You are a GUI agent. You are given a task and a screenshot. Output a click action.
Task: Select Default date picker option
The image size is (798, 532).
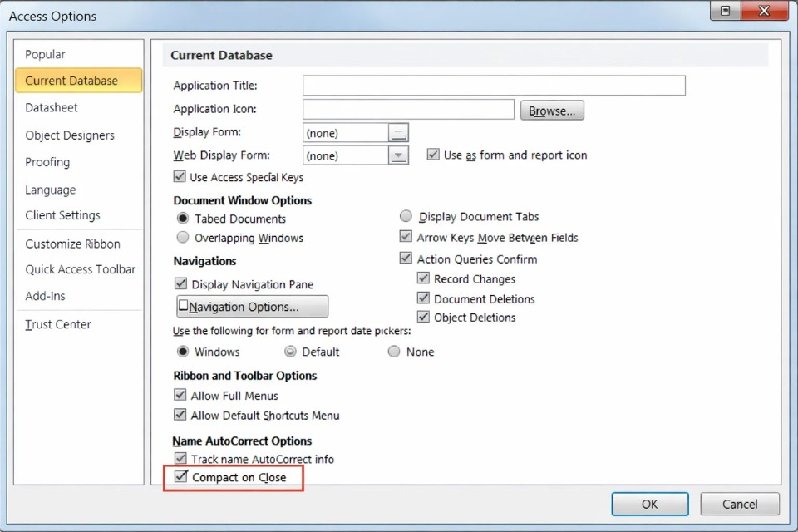290,352
